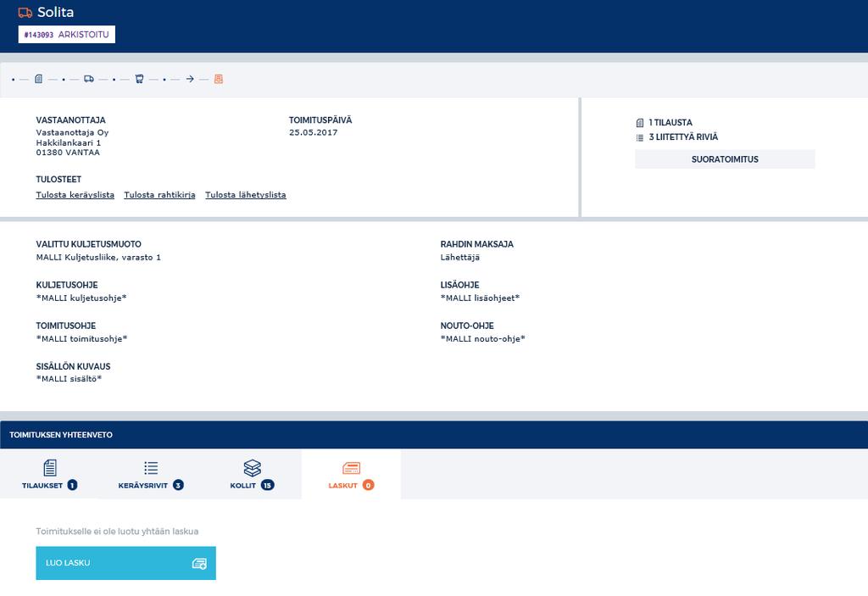Click the KOLLIT count badge 15

click(x=267, y=485)
